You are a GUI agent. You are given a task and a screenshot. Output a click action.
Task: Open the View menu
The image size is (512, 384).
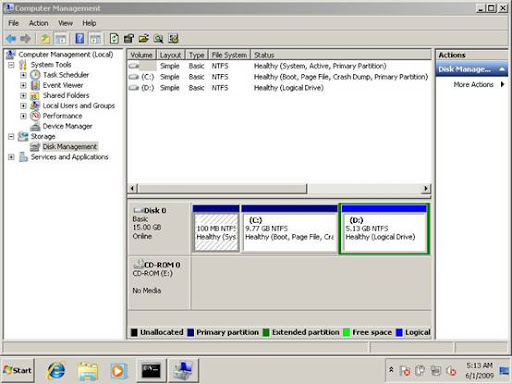(x=65, y=23)
